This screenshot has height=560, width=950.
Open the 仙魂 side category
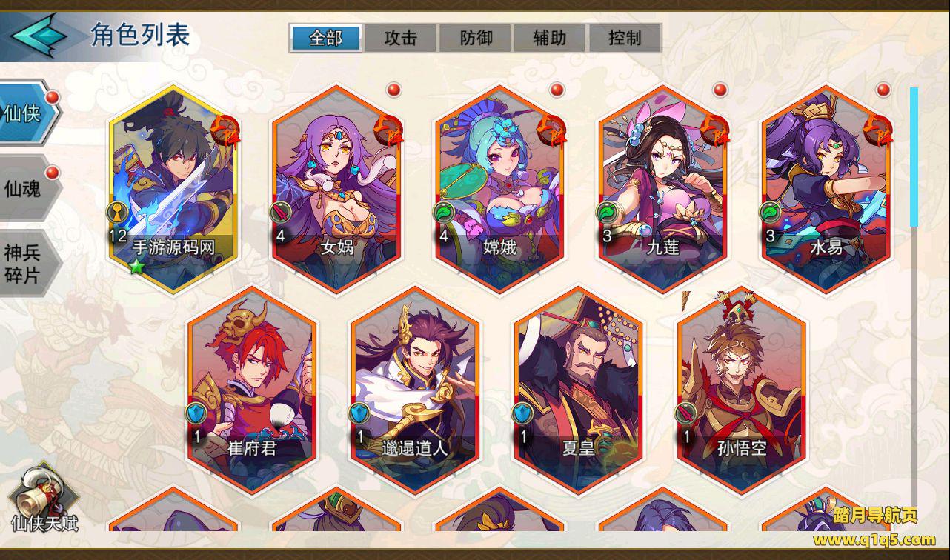28,187
